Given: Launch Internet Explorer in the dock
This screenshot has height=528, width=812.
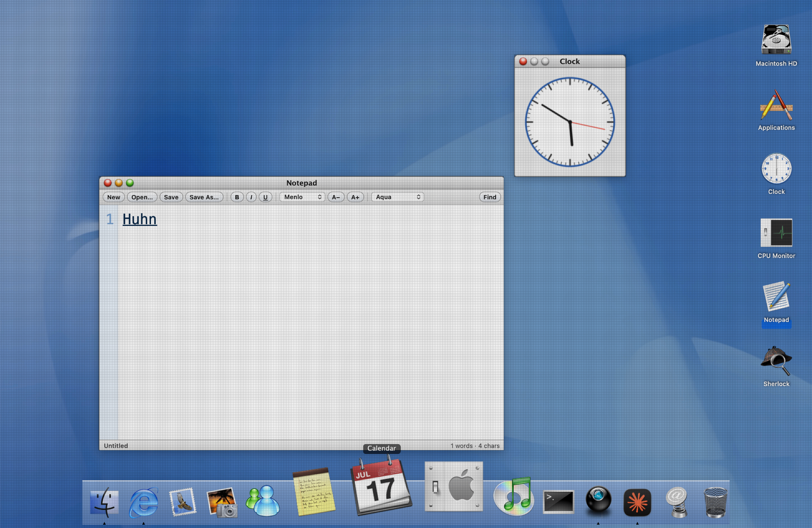Looking at the screenshot, I should pyautogui.click(x=143, y=502).
